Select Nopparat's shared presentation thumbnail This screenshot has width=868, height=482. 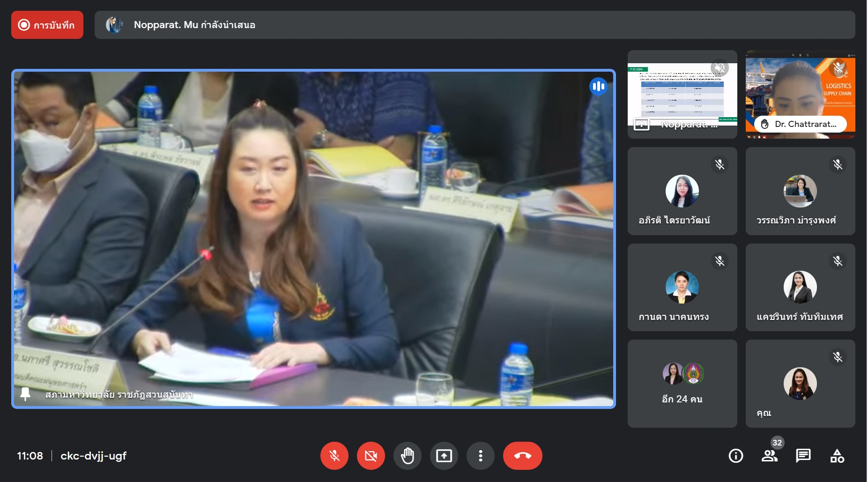click(x=682, y=94)
